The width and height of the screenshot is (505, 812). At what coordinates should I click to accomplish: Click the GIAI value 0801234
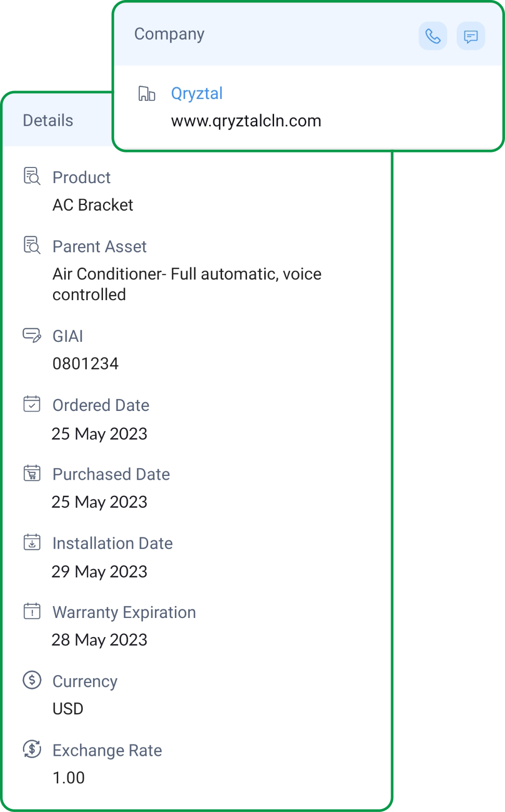tap(86, 364)
